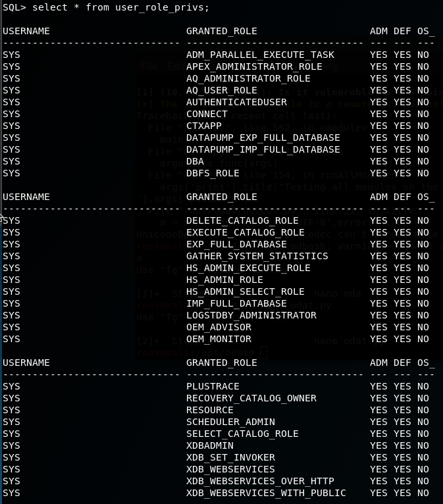Click the SCHEDULER_ADMIN role row
443x504 pixels.
[230, 422]
